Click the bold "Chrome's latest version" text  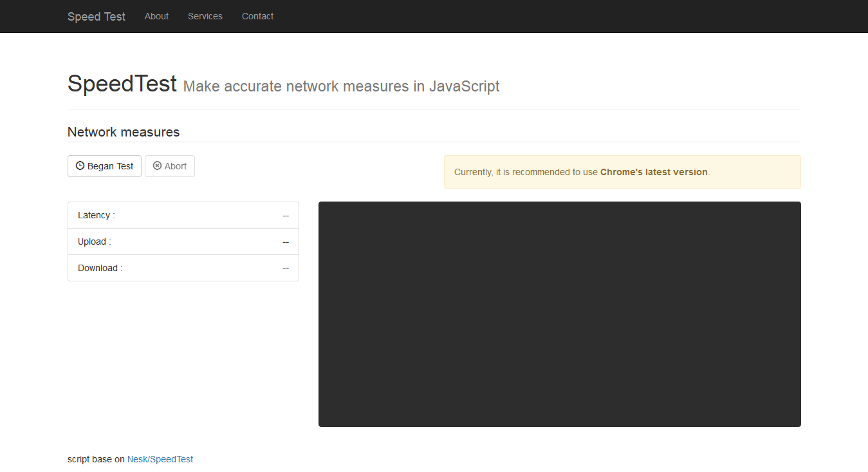point(654,172)
